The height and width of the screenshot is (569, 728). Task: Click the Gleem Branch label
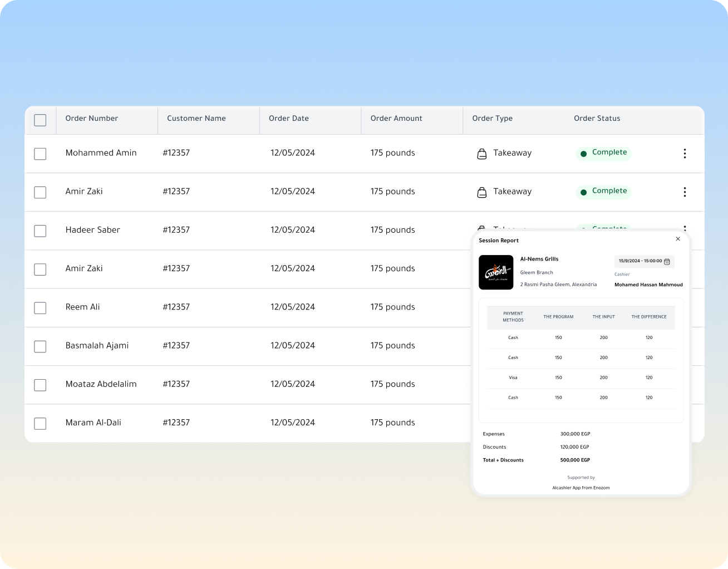pos(537,273)
